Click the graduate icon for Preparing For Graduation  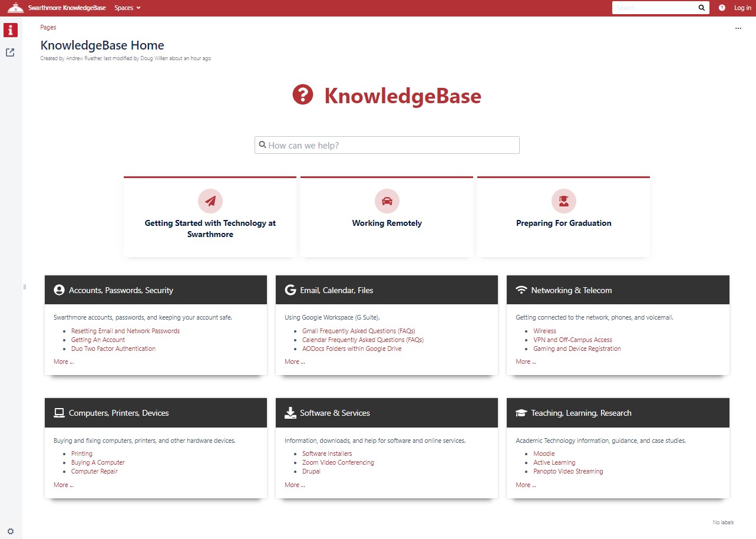pos(564,201)
